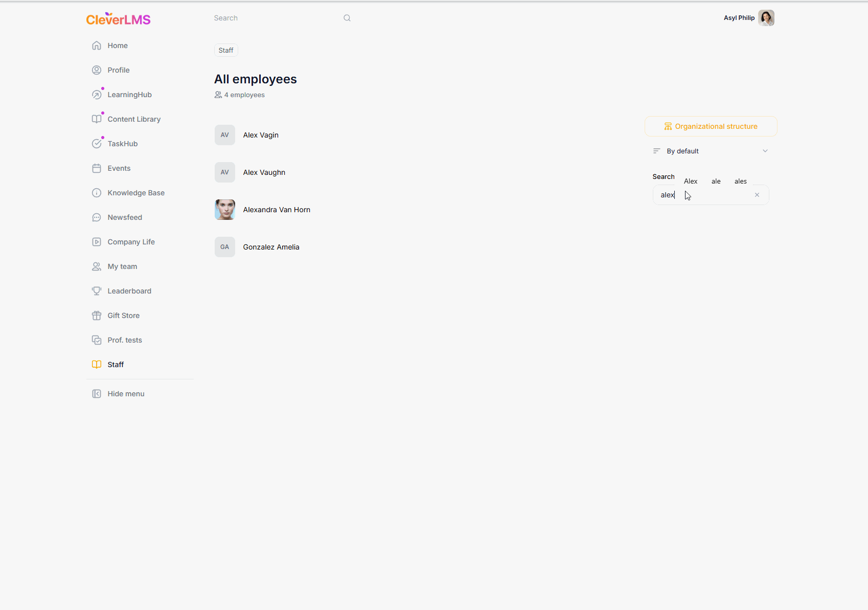This screenshot has width=868, height=610.
Task: Click the Asyl Philip user name
Action: pos(739,18)
